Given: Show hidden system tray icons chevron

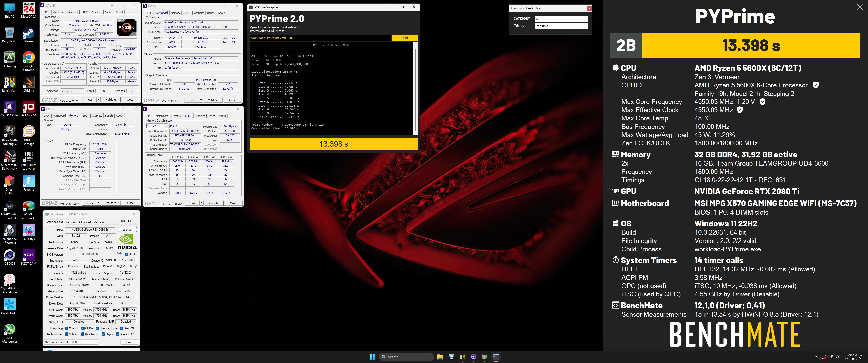Looking at the screenshot, I should tap(816, 357).
